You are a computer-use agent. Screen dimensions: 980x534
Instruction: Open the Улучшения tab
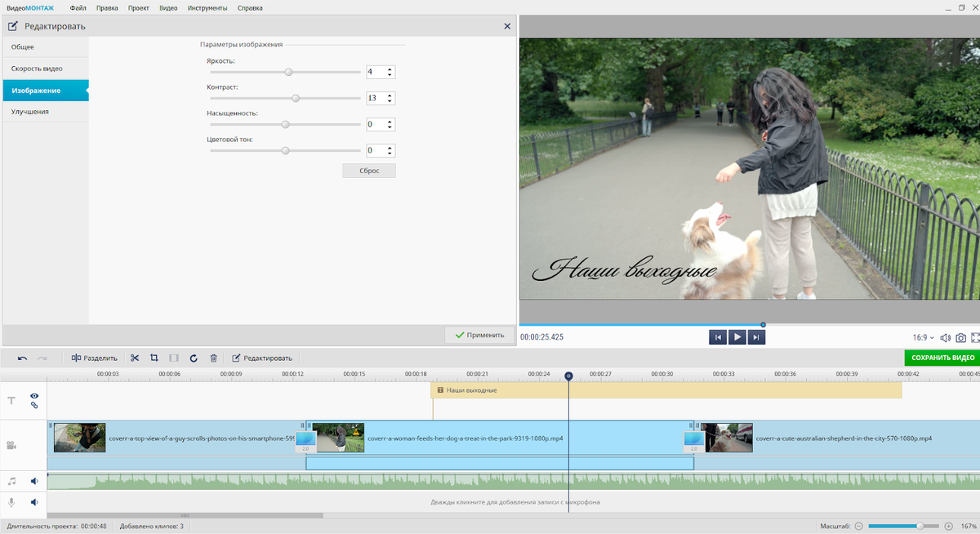point(46,111)
